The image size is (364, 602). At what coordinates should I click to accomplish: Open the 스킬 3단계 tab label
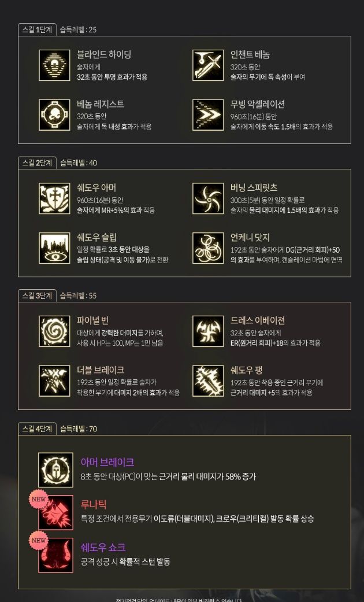tap(37, 296)
